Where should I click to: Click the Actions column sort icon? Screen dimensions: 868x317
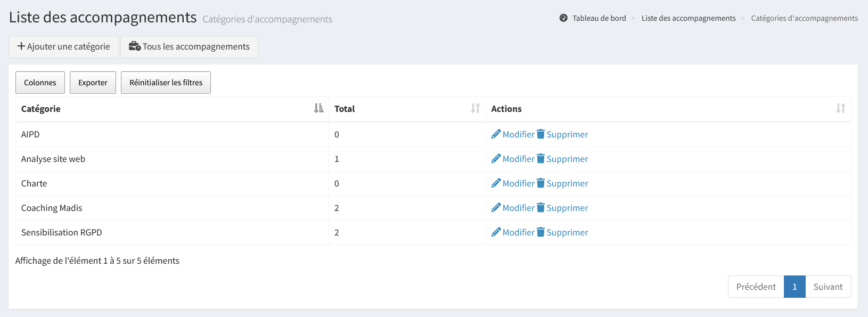pyautogui.click(x=840, y=108)
